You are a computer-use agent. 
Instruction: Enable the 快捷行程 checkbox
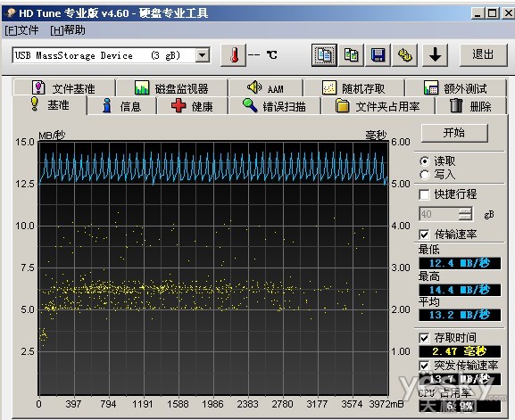pyautogui.click(x=424, y=194)
